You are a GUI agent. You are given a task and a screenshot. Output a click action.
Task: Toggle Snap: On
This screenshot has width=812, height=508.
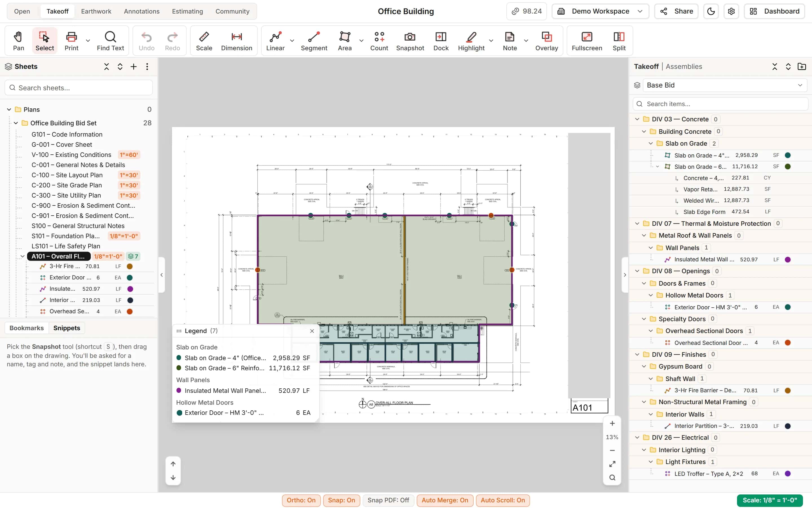point(341,500)
